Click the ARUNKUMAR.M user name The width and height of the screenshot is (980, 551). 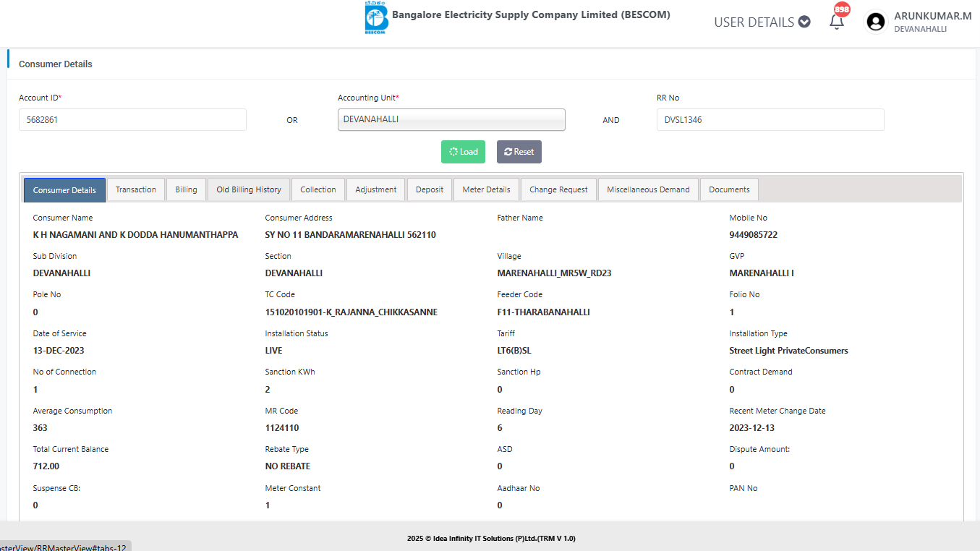933,16
